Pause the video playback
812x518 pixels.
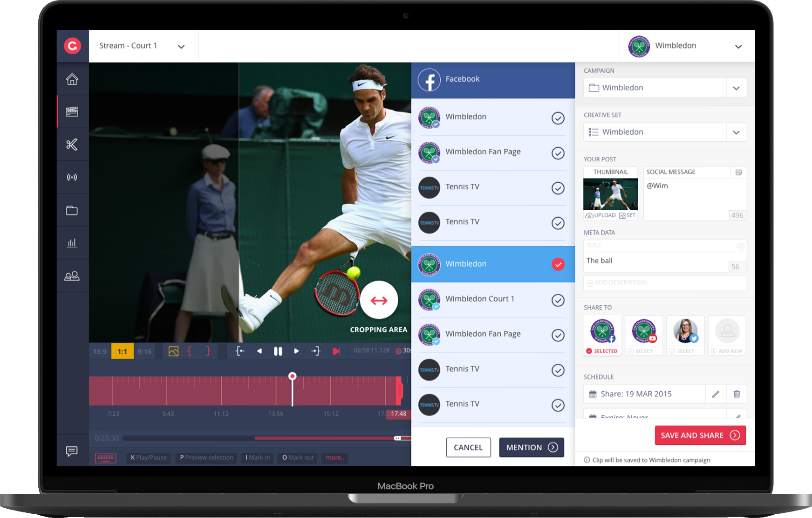(x=278, y=351)
